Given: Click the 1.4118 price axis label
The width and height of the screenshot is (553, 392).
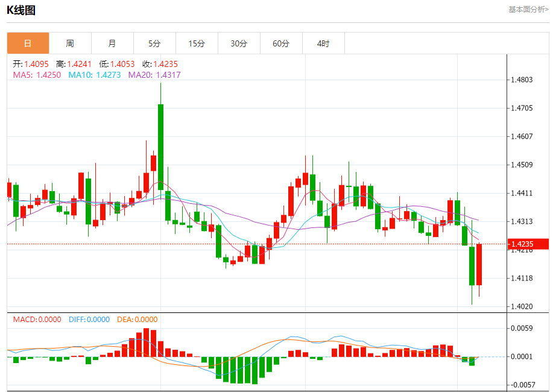Looking at the screenshot, I should [522, 279].
